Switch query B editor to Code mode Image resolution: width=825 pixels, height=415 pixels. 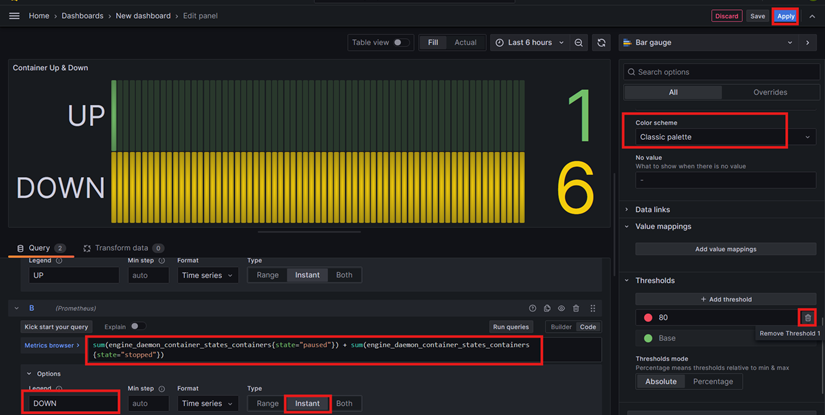click(x=588, y=327)
